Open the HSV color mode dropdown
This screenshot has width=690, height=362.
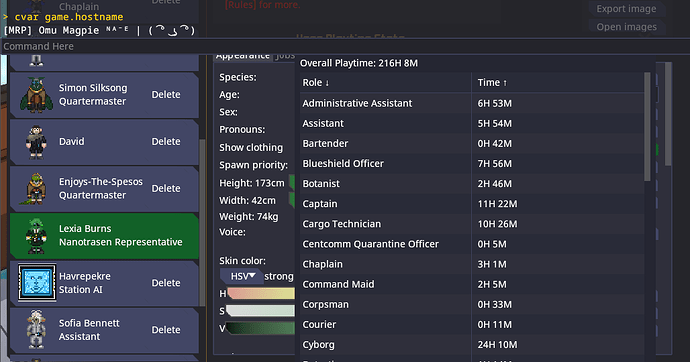coord(242,276)
